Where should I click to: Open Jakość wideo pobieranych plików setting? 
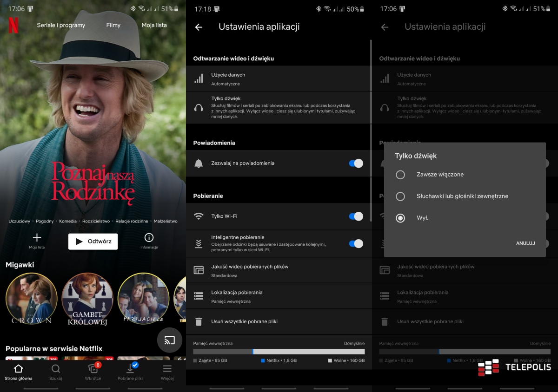tap(279, 270)
